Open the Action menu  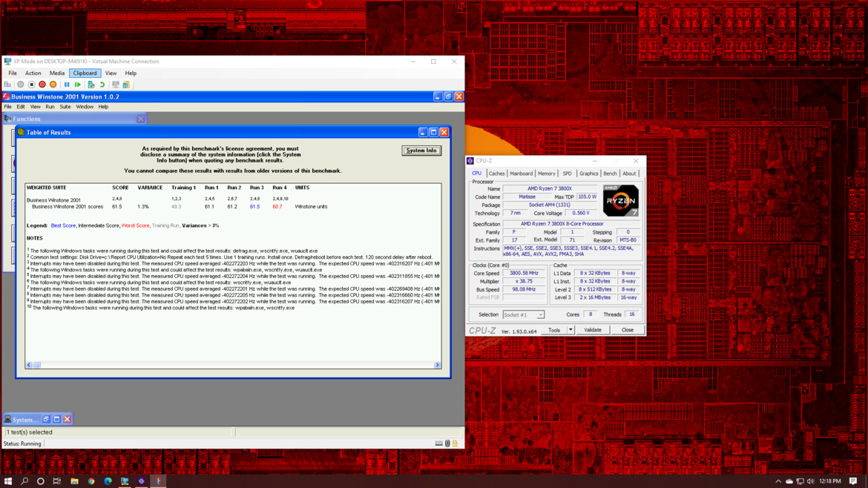tap(33, 73)
